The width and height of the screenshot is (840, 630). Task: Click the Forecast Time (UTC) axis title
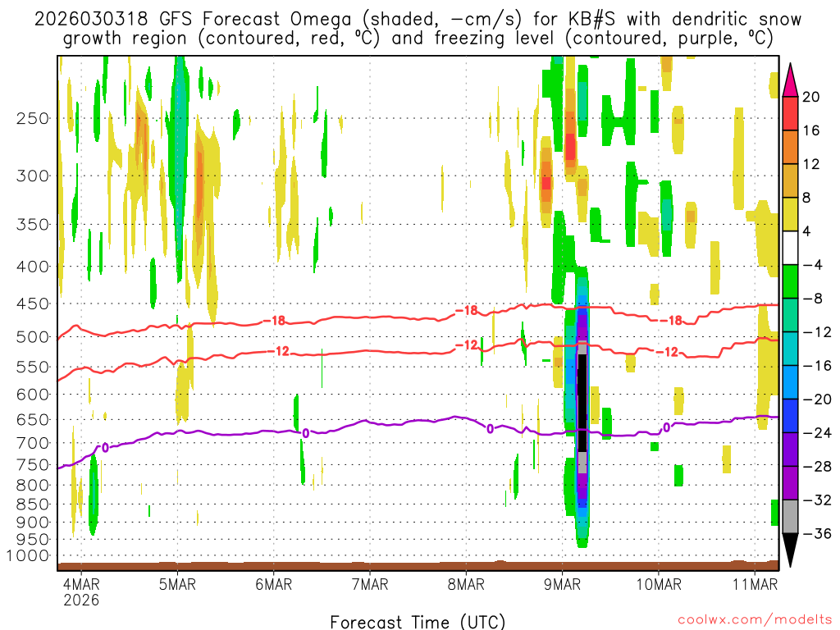click(418, 622)
